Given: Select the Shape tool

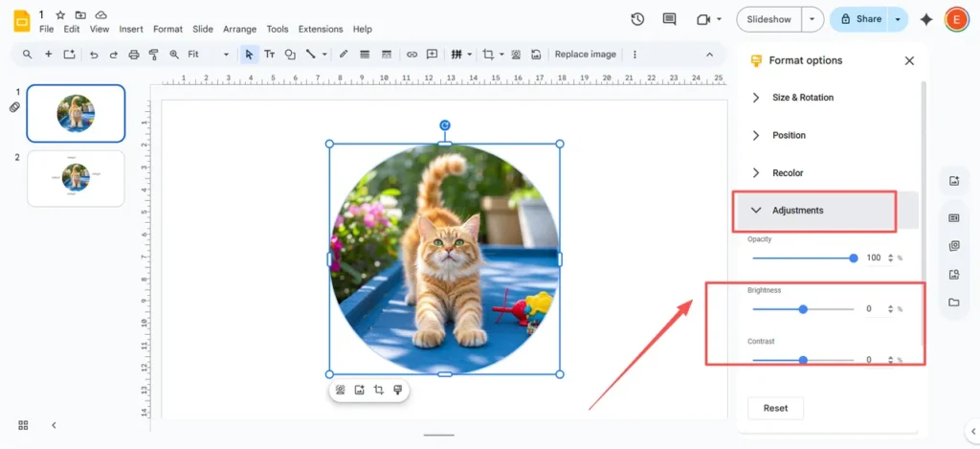Looking at the screenshot, I should pos(290,55).
